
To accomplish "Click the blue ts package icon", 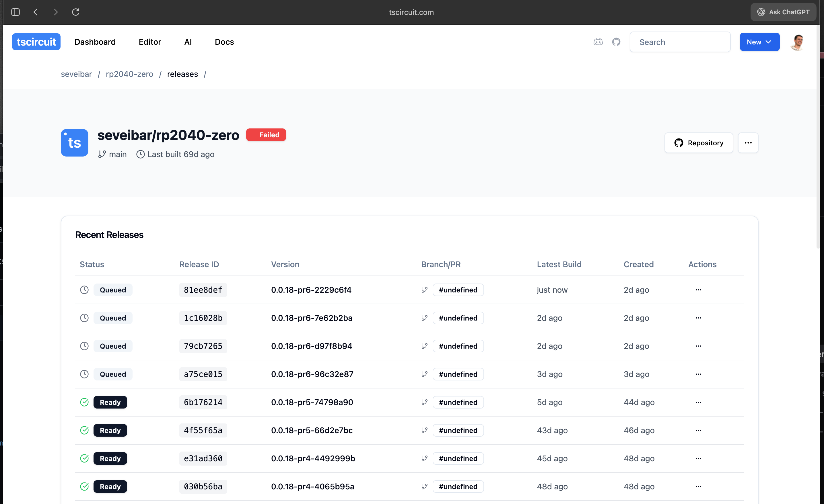I will point(74,143).
